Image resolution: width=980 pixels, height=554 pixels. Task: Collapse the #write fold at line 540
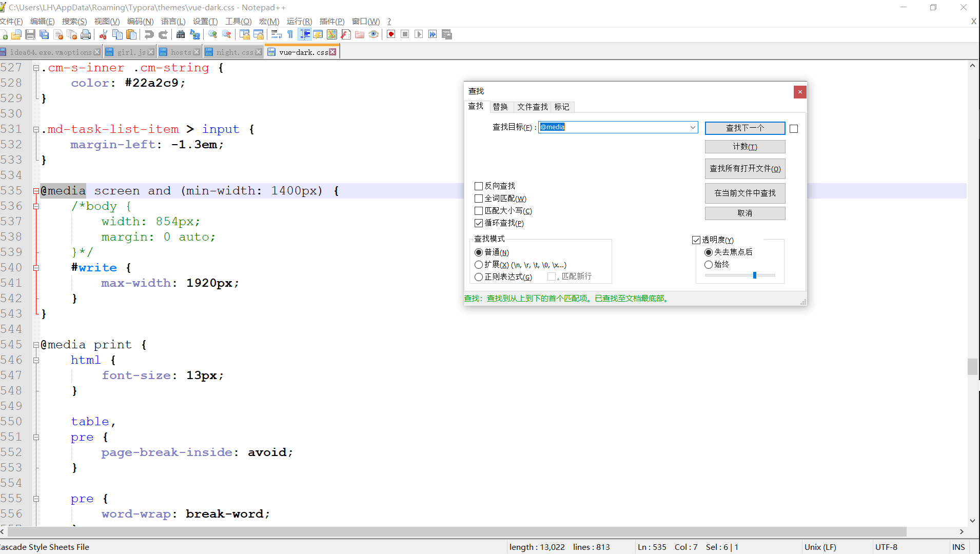[36, 268]
